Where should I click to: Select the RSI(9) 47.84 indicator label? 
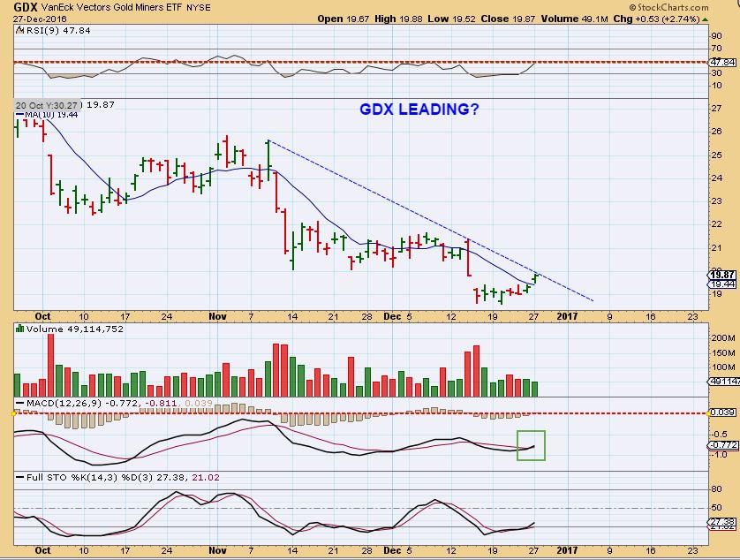click(x=58, y=31)
